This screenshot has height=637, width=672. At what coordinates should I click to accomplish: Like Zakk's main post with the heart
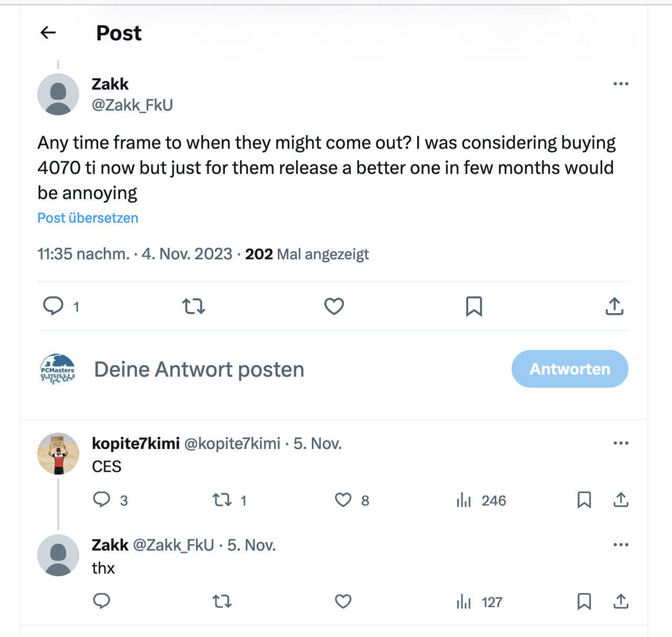pos(334,306)
